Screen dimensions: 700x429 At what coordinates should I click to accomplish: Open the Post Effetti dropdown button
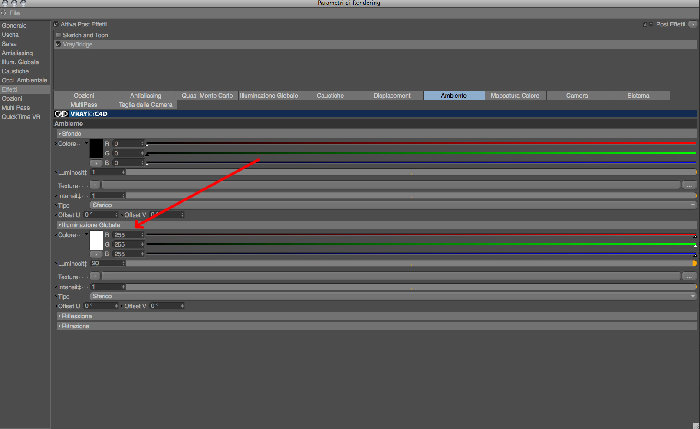pyautogui.click(x=693, y=24)
